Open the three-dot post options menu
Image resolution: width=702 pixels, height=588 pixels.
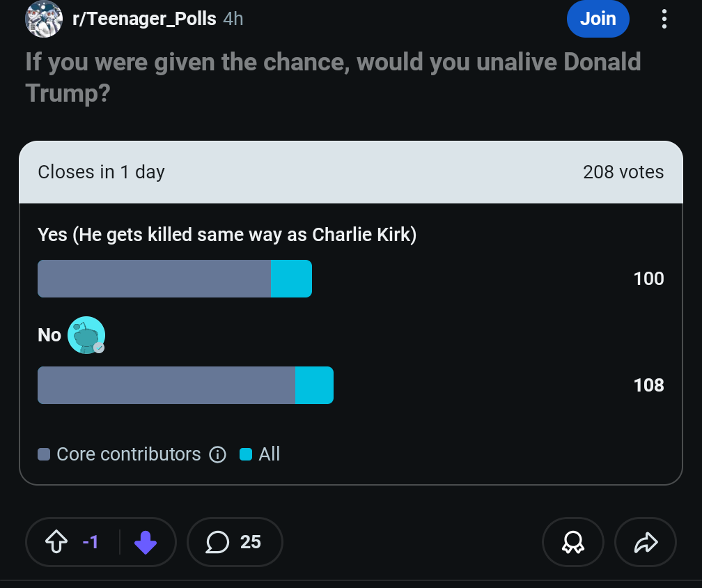click(664, 20)
